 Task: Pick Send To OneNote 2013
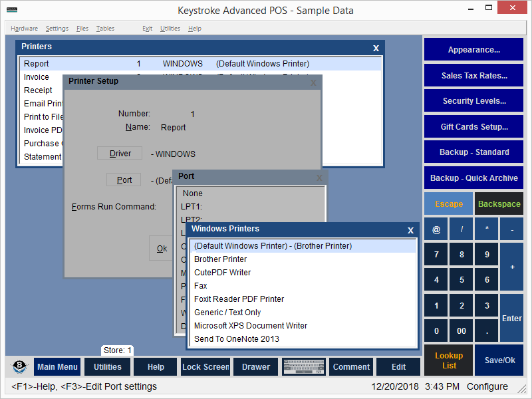pos(236,339)
